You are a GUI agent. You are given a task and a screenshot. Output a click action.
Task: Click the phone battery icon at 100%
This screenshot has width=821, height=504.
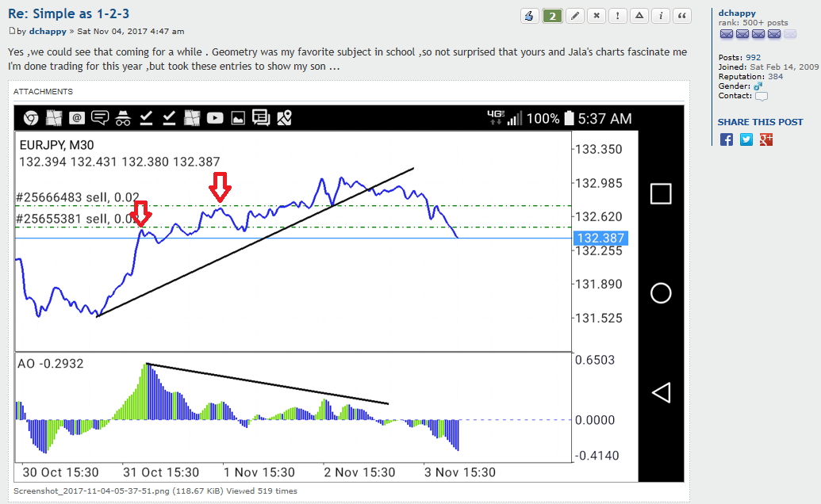(570, 118)
